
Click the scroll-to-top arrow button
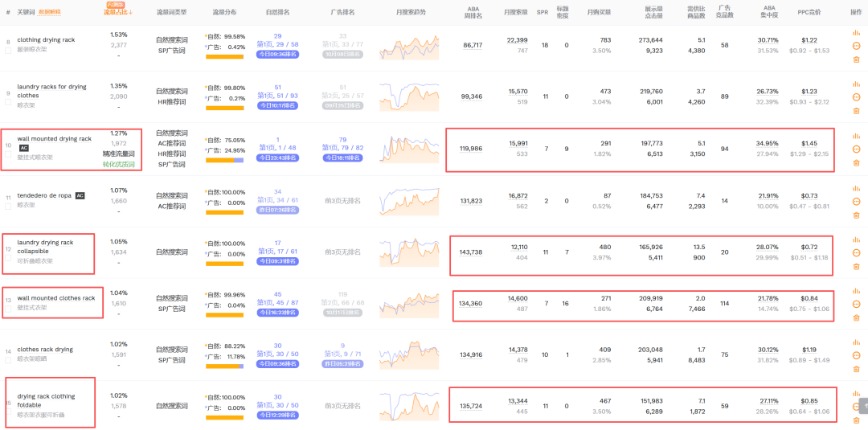(863, 406)
